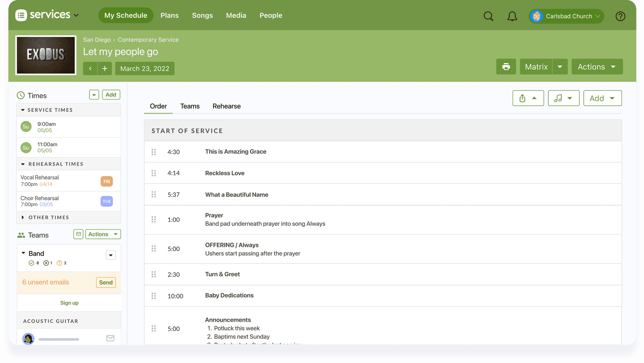Click the Exodus sermon image thumbnail
The width and height of the screenshot is (644, 363).
[x=46, y=55]
